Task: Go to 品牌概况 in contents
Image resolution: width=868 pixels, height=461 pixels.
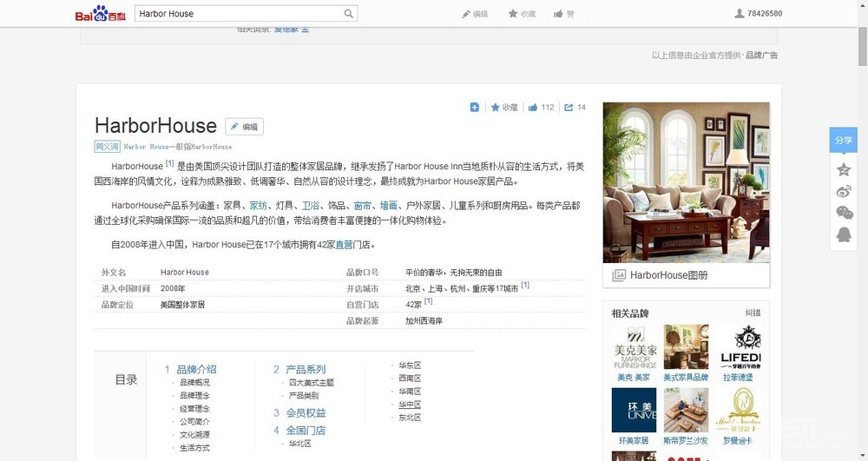Action: 194,382
